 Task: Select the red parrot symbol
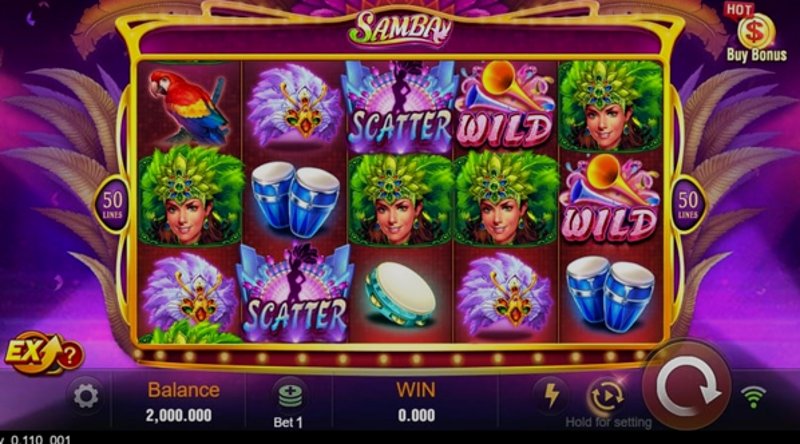click(x=189, y=106)
